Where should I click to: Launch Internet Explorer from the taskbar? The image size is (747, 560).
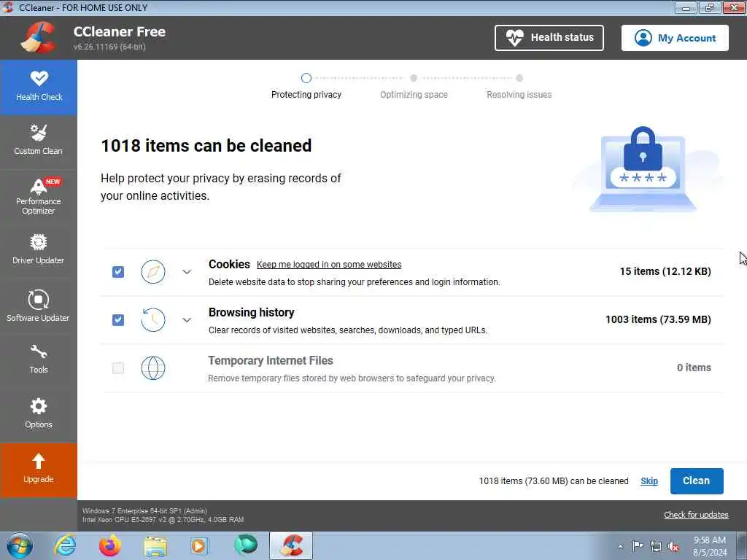[65, 545]
